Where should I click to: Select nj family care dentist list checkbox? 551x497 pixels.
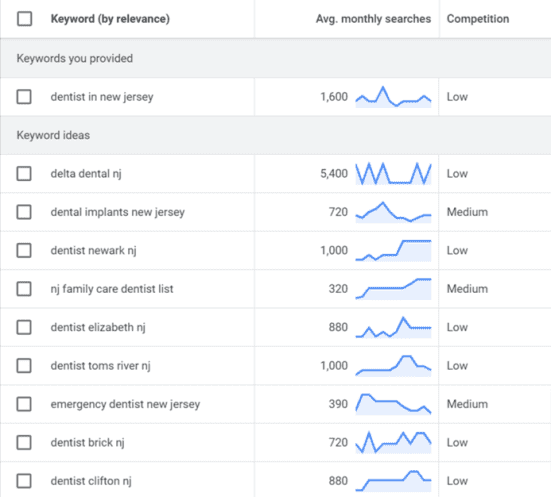click(x=24, y=289)
